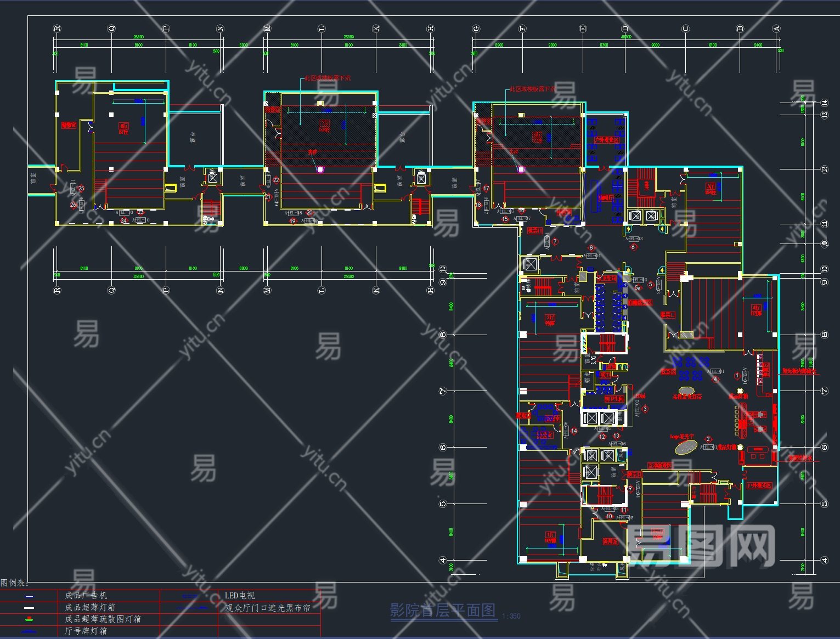Pick the red numbered marker 23
Image resolution: width=840 pixels, height=639 pixels.
click(140, 212)
